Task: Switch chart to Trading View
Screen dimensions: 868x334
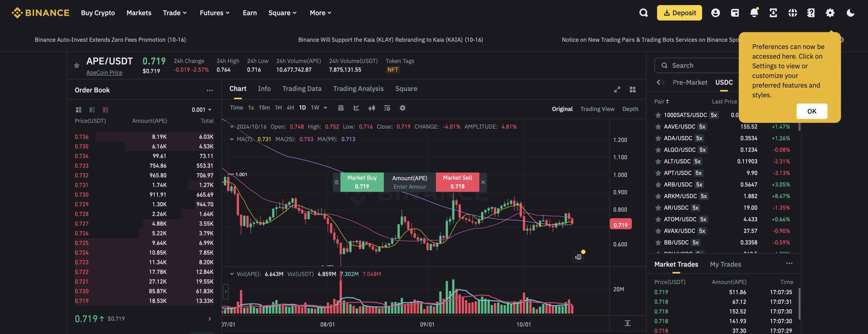Action: click(x=597, y=109)
